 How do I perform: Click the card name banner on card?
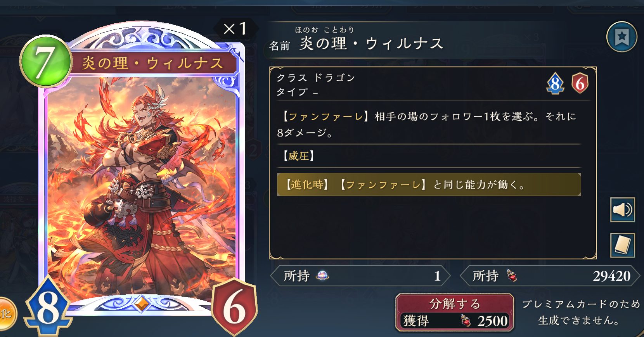coord(152,63)
